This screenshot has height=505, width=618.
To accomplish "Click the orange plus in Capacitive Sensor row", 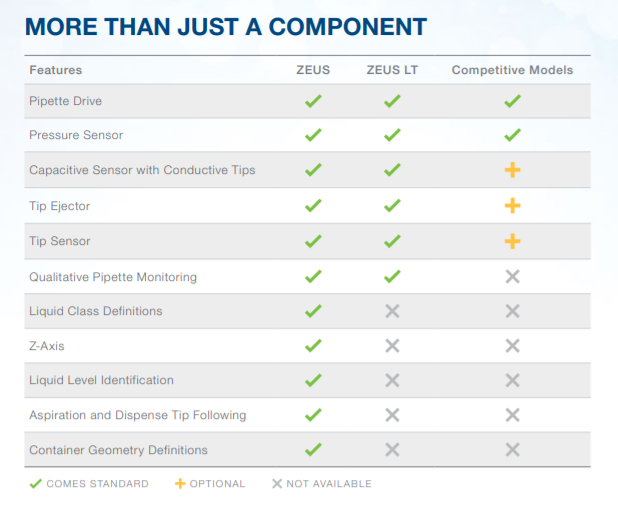I will coord(512,170).
